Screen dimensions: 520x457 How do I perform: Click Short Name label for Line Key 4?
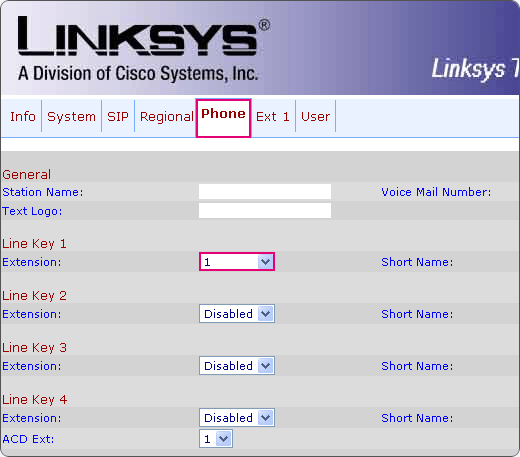[x=417, y=418]
